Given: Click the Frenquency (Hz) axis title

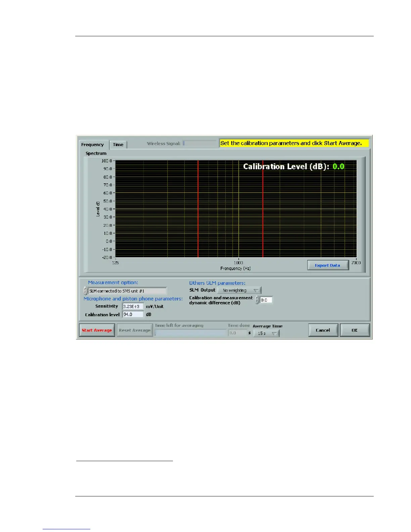Looking at the screenshot, I should coord(235,268).
